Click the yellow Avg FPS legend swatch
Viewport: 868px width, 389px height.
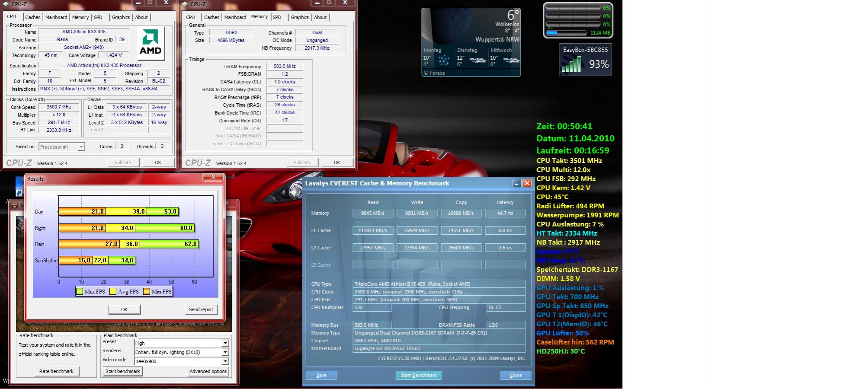[x=113, y=292]
